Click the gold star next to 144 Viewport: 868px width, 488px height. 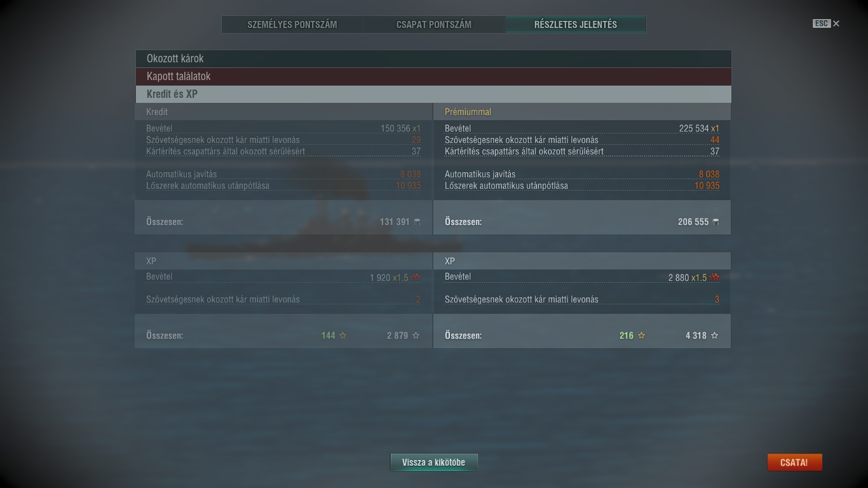pyautogui.click(x=343, y=335)
